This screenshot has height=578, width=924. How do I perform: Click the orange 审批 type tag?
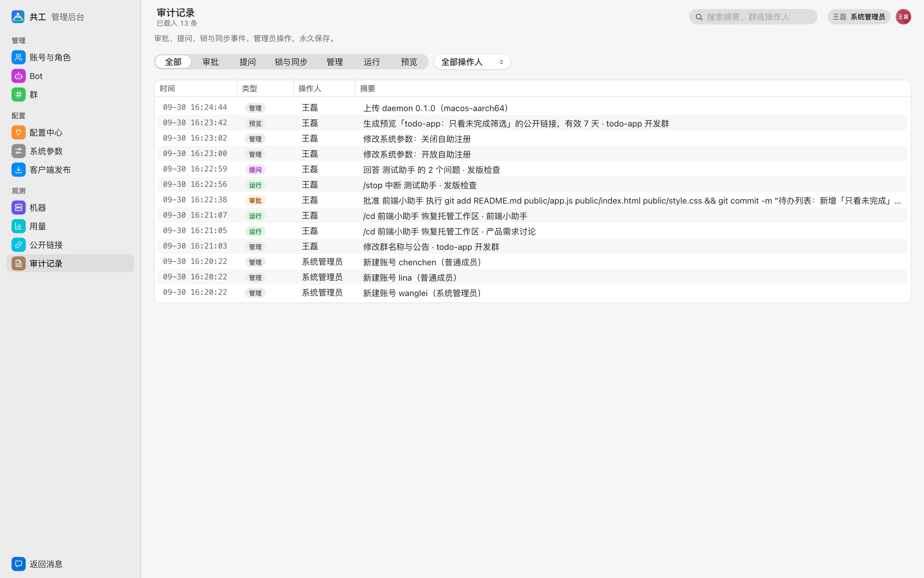(255, 200)
